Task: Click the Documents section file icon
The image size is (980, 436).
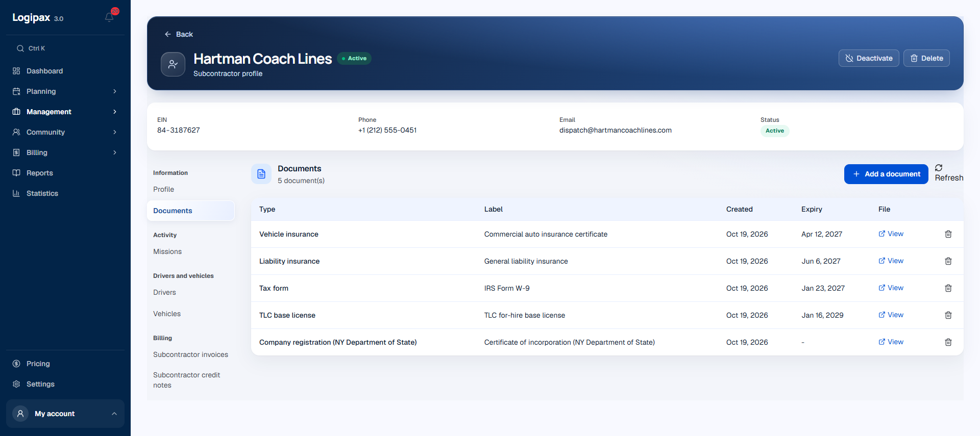Action: [261, 174]
